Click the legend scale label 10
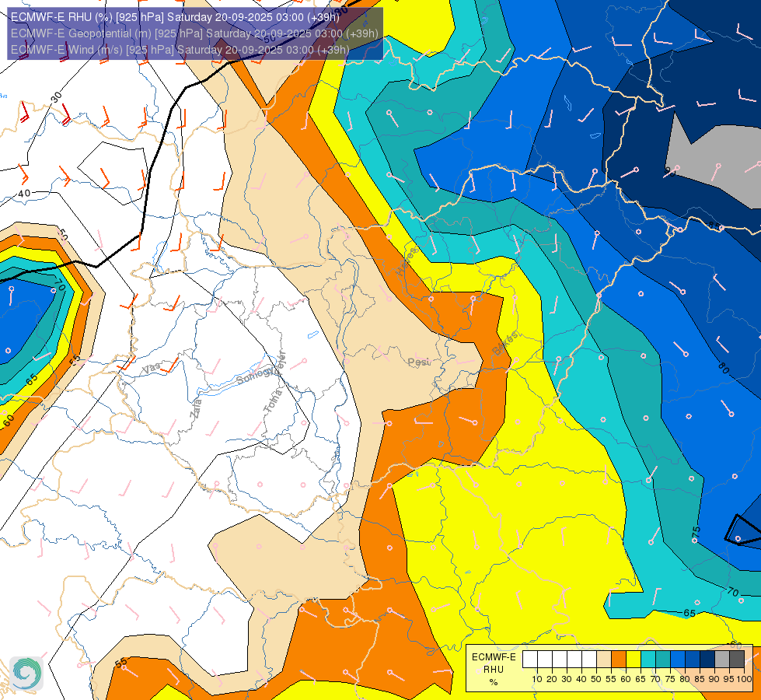 click(x=537, y=679)
